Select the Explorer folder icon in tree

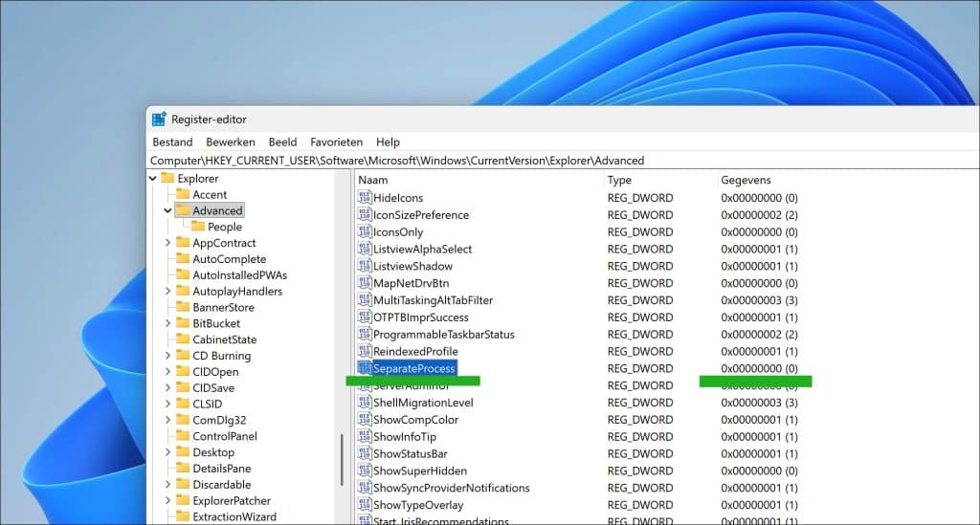[x=167, y=178]
